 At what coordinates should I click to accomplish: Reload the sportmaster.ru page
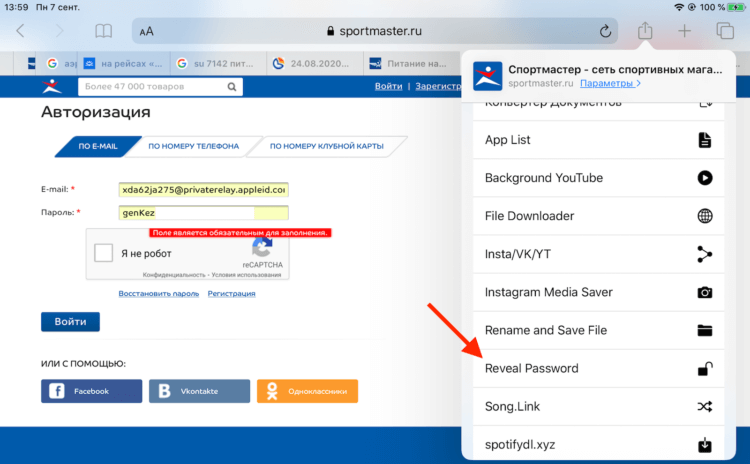(605, 31)
